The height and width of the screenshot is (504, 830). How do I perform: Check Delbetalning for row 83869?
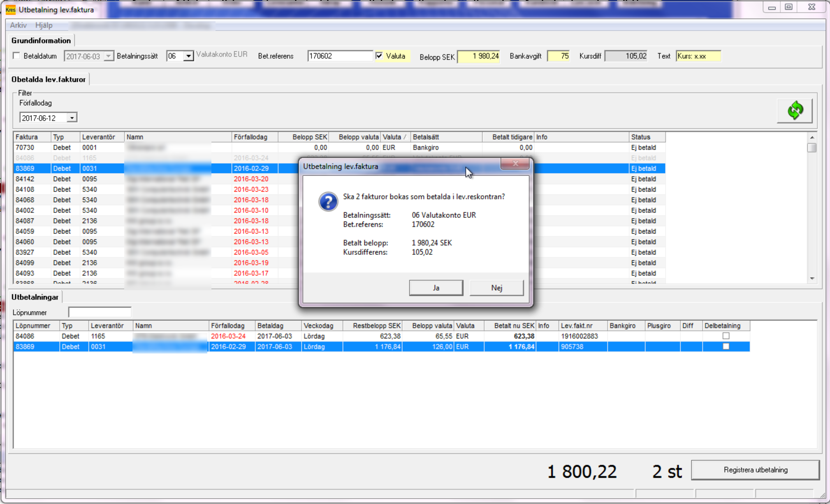pos(726,347)
